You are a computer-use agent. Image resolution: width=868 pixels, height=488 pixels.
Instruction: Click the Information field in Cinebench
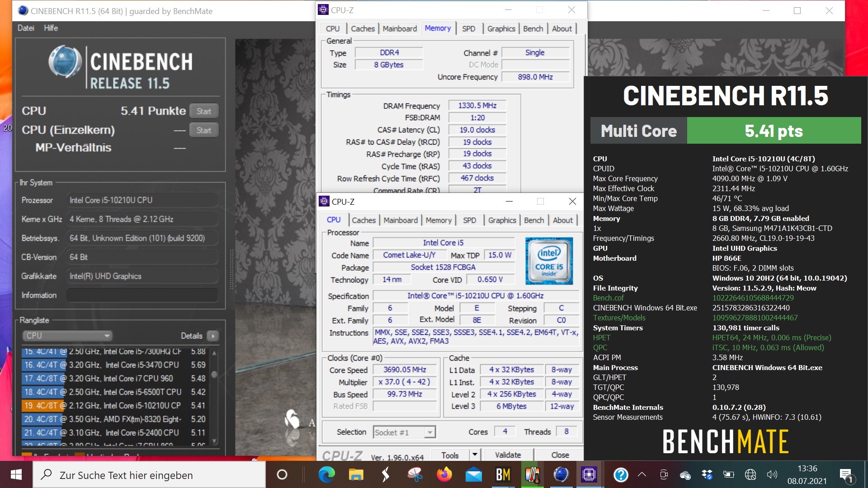pyautogui.click(x=142, y=295)
